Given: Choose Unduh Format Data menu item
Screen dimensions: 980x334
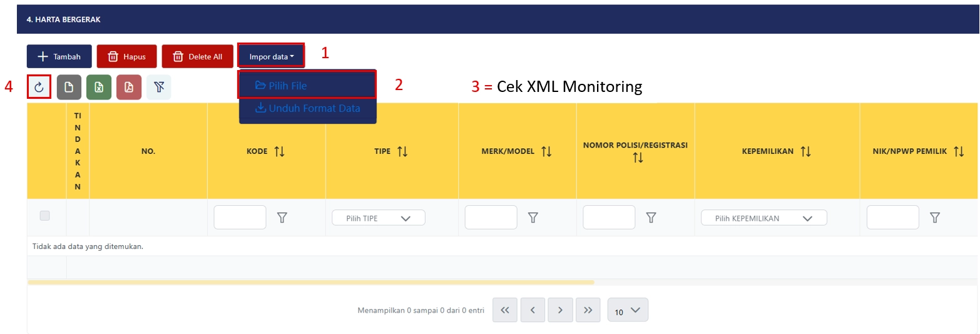Looking at the screenshot, I should [x=307, y=108].
